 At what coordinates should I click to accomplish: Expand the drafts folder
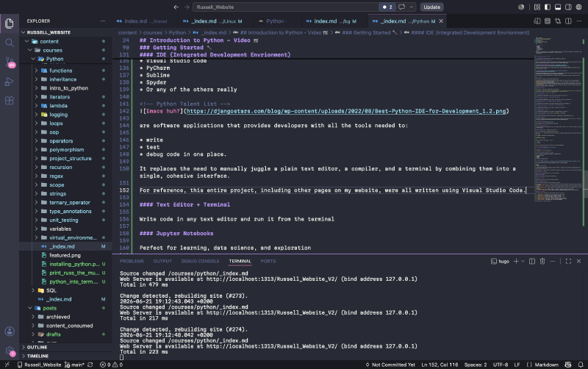[x=53, y=334]
